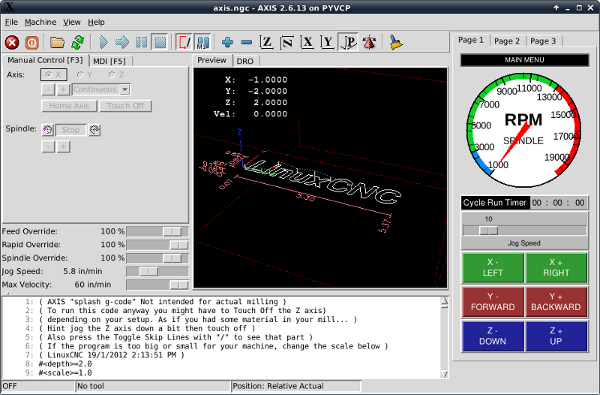Stop program execution

(x=160, y=42)
